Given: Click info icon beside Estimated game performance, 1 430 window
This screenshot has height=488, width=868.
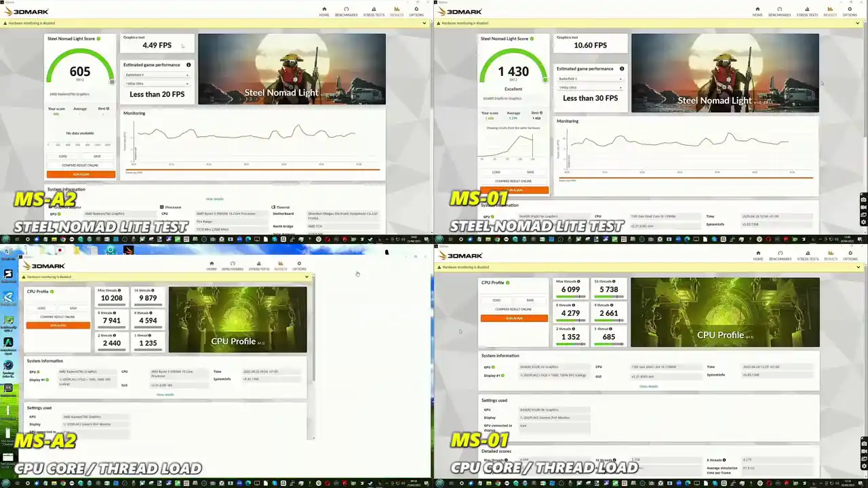Looking at the screenshot, I should (622, 68).
